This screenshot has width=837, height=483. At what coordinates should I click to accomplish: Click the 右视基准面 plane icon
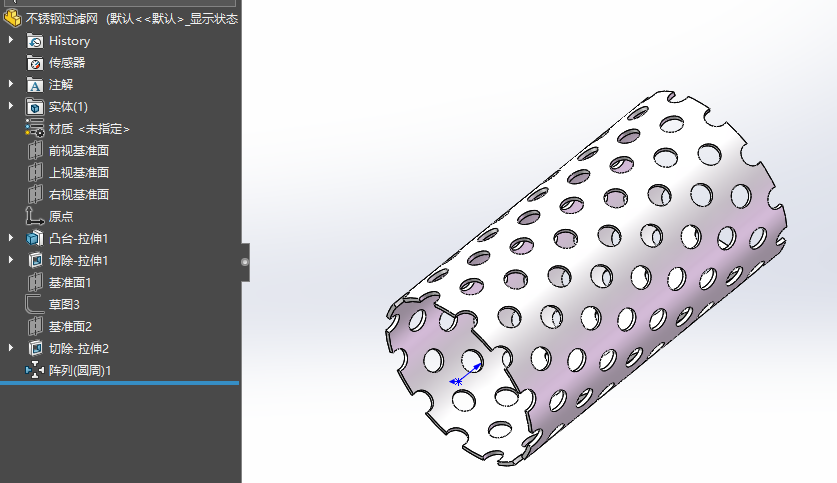[x=35, y=194]
